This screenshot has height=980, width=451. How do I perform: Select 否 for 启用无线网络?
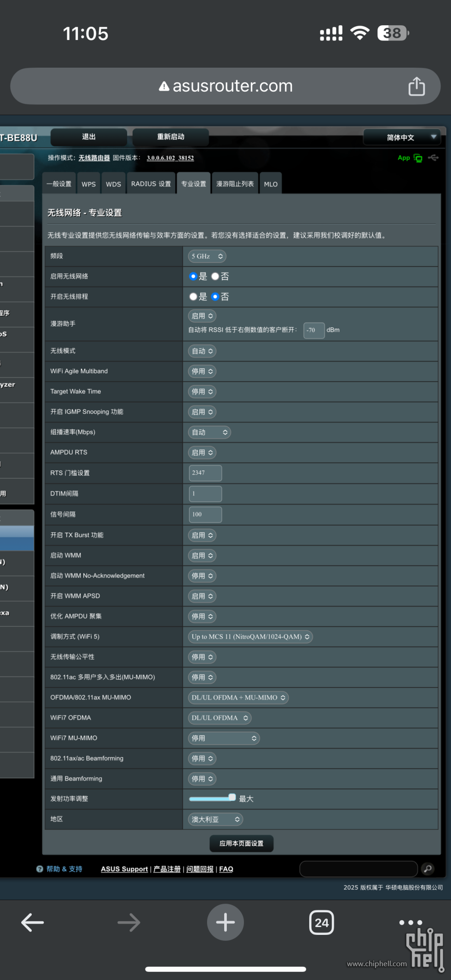(215, 276)
